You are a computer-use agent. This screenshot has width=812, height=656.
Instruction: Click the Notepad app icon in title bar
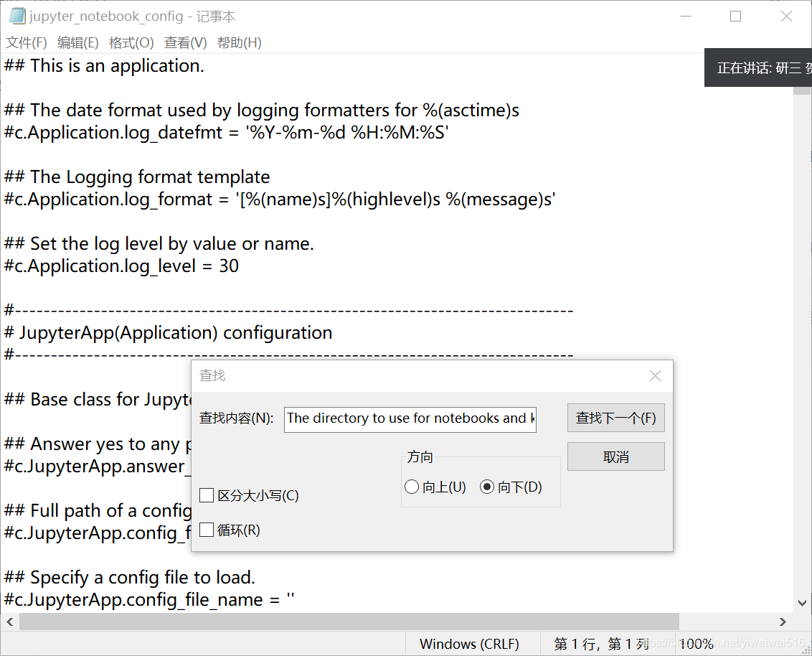point(17,16)
